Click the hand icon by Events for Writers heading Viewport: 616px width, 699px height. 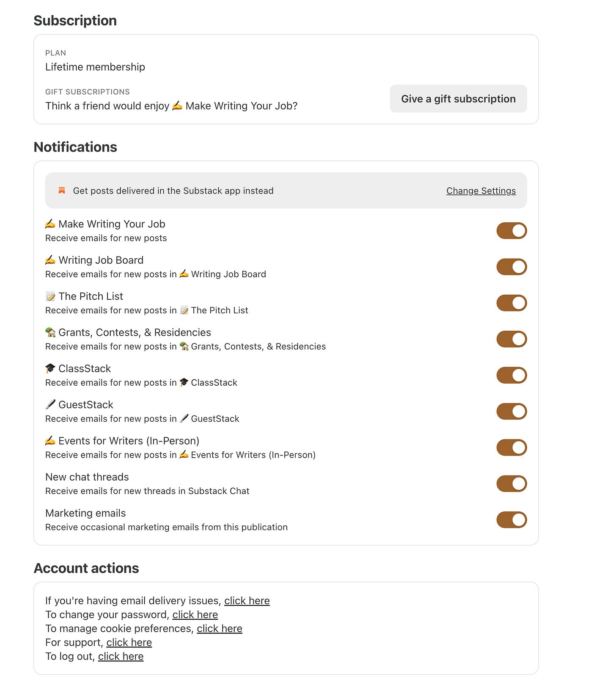pyautogui.click(x=50, y=441)
